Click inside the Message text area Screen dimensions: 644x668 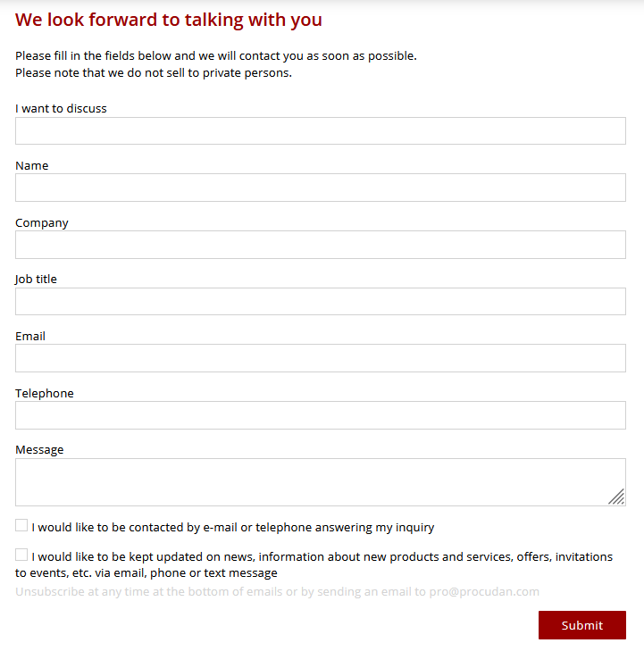click(321, 482)
